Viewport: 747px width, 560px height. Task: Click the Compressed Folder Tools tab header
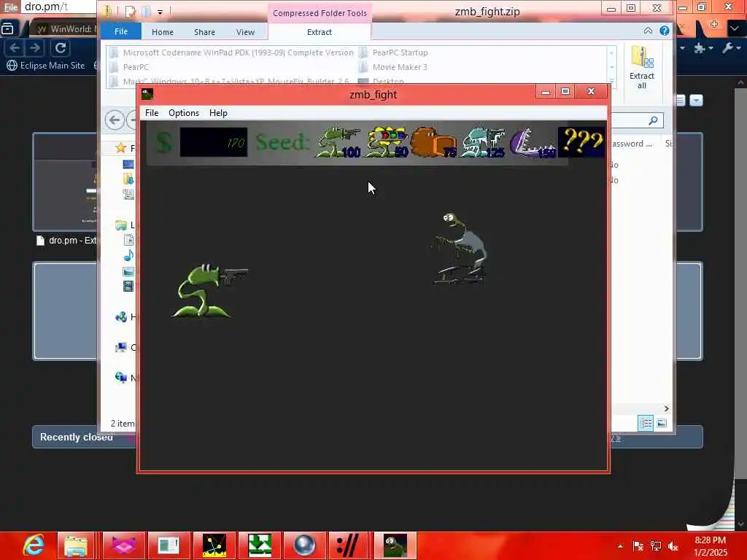320,13
